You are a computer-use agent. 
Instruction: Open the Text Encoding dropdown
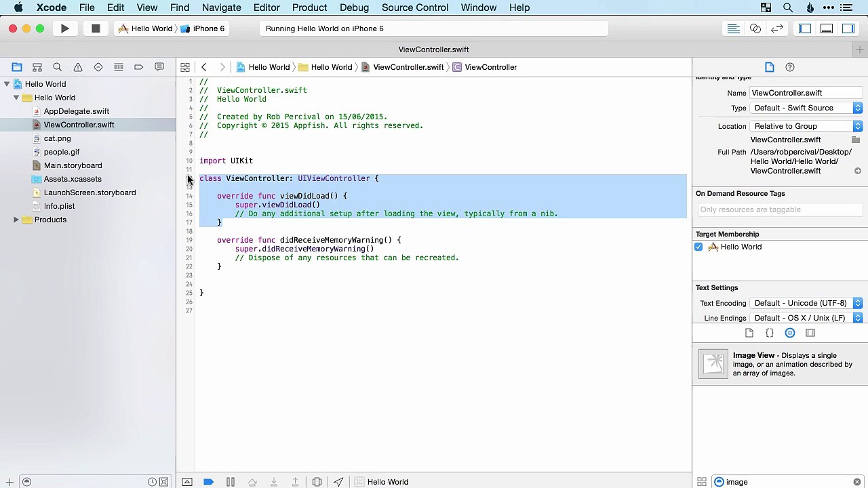pos(806,303)
